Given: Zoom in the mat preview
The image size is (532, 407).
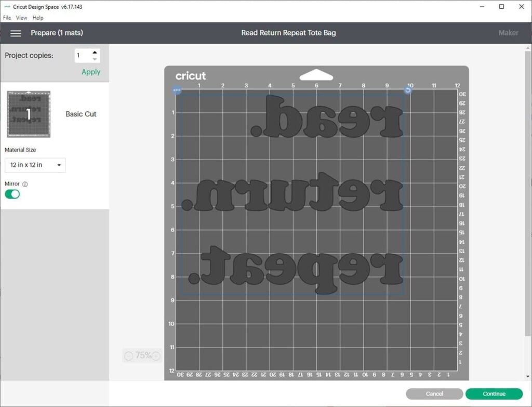Looking at the screenshot, I should (156, 356).
